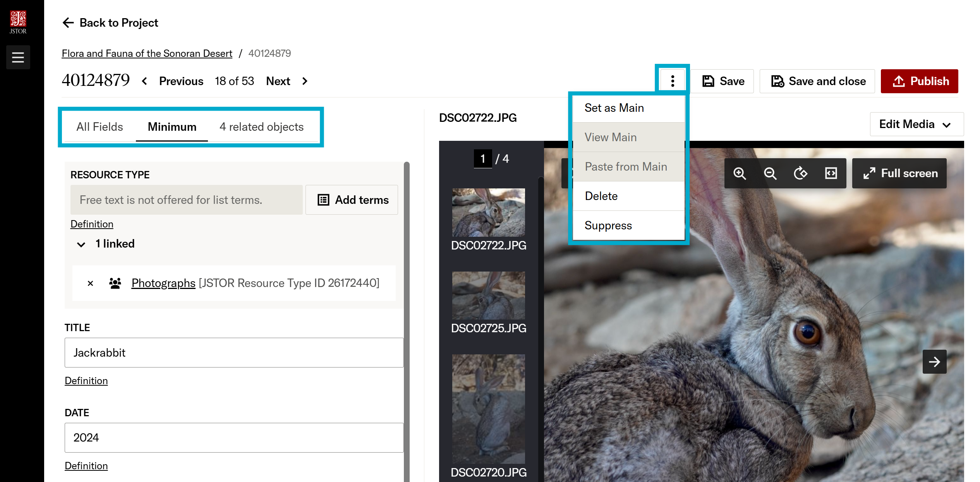The width and height of the screenshot is (980, 482).
Task: Open the Edit Media dropdown
Action: [x=916, y=124]
